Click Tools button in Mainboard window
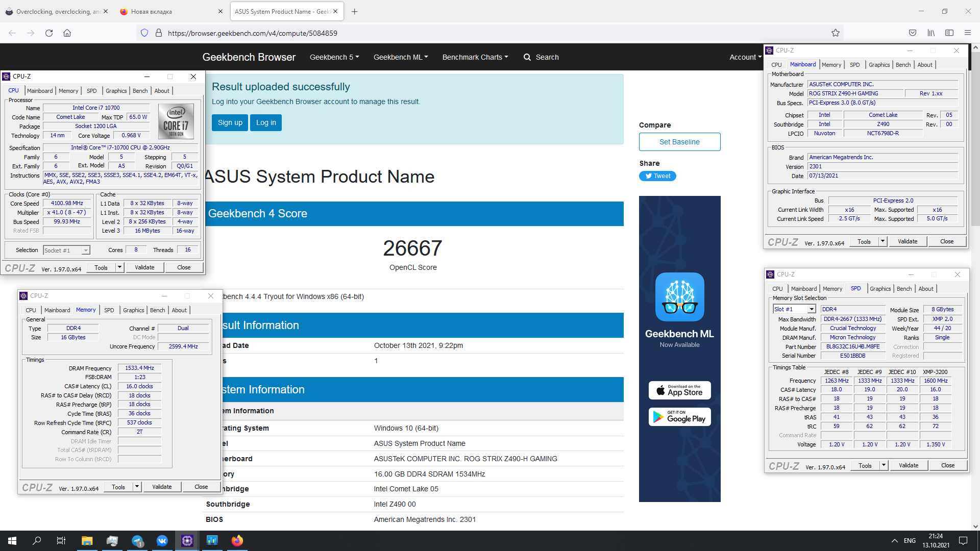 (864, 241)
